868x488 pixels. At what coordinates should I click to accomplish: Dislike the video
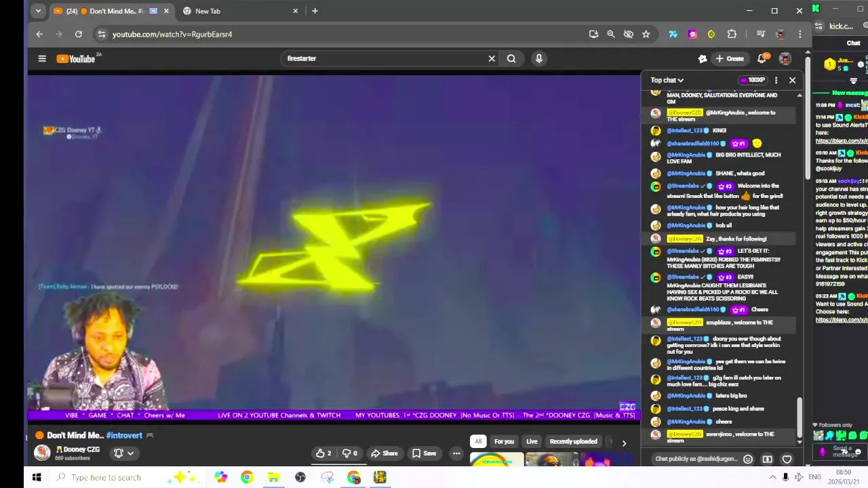[x=351, y=453]
